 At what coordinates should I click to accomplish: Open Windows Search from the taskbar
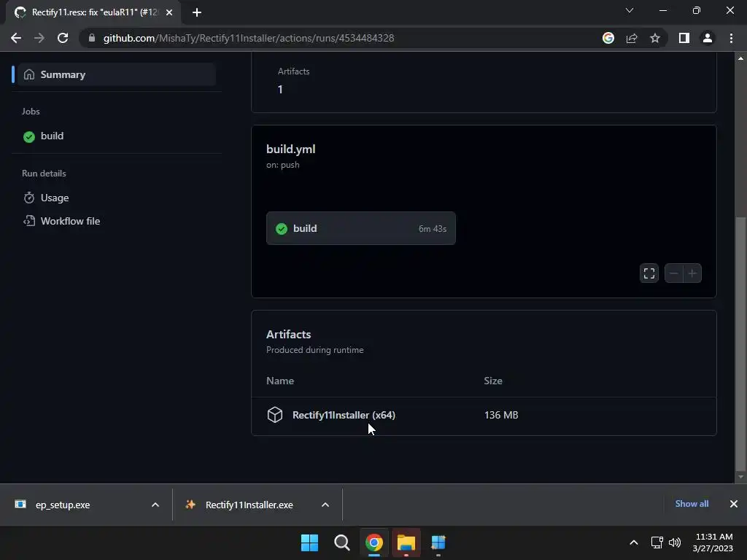pos(341,542)
